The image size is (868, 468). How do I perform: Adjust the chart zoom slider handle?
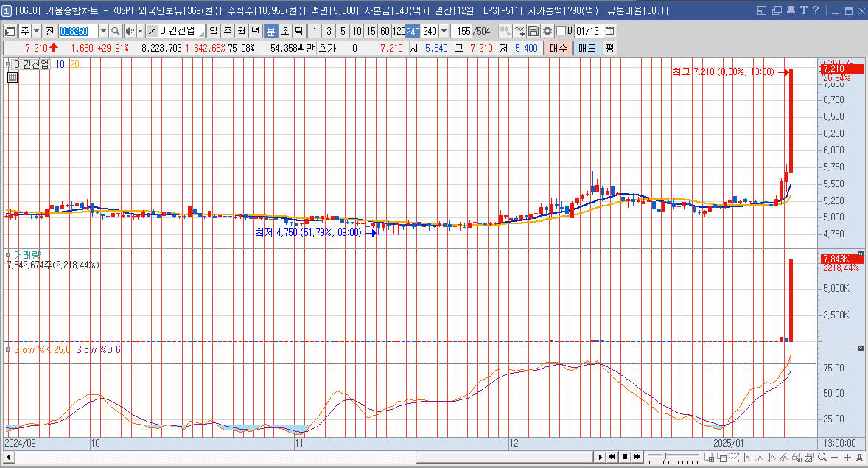[665, 457]
